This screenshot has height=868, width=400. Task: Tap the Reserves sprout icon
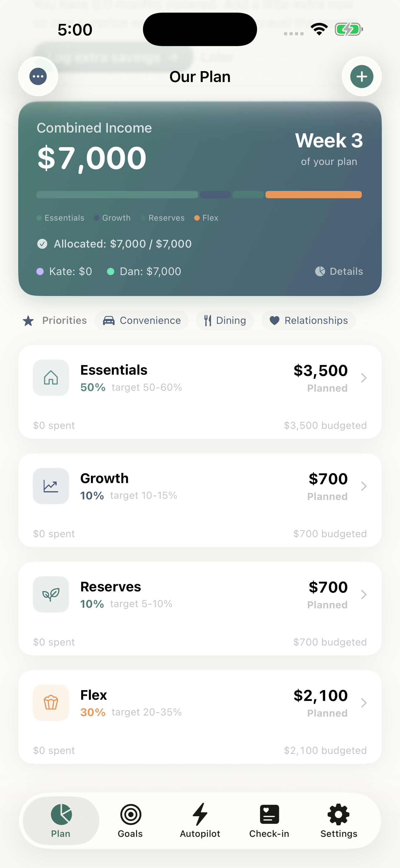(51, 594)
